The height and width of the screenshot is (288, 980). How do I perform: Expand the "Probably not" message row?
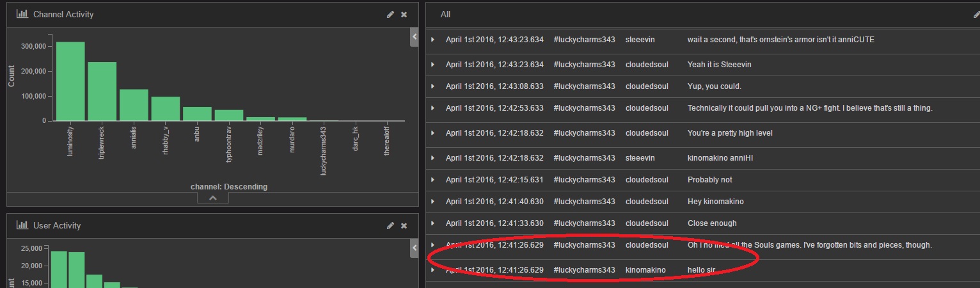[433, 180]
